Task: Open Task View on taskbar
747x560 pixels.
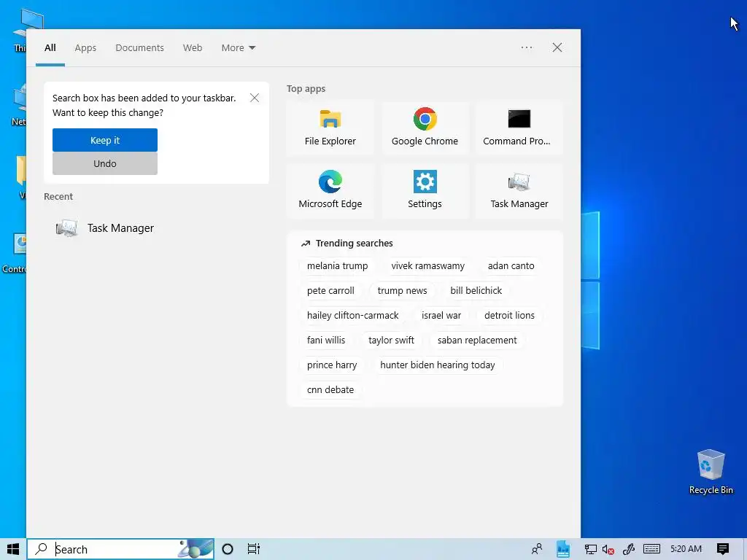Action: pos(253,549)
